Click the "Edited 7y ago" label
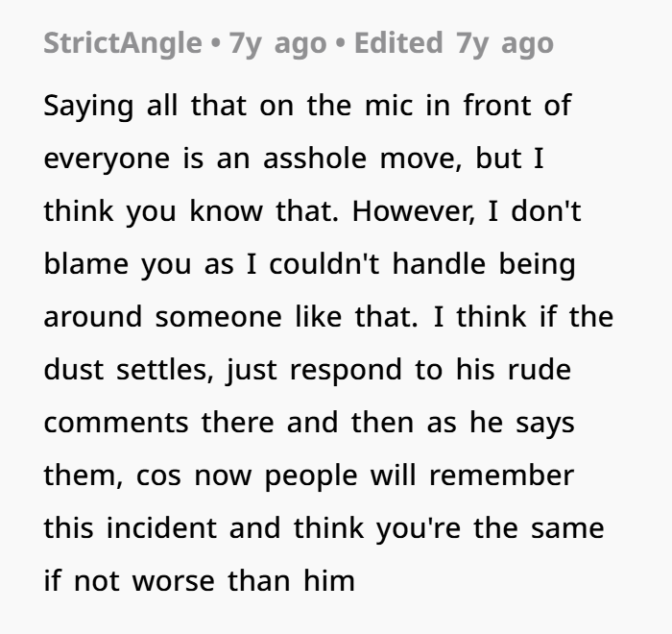Viewport: 672px width, 634px height. [454, 43]
